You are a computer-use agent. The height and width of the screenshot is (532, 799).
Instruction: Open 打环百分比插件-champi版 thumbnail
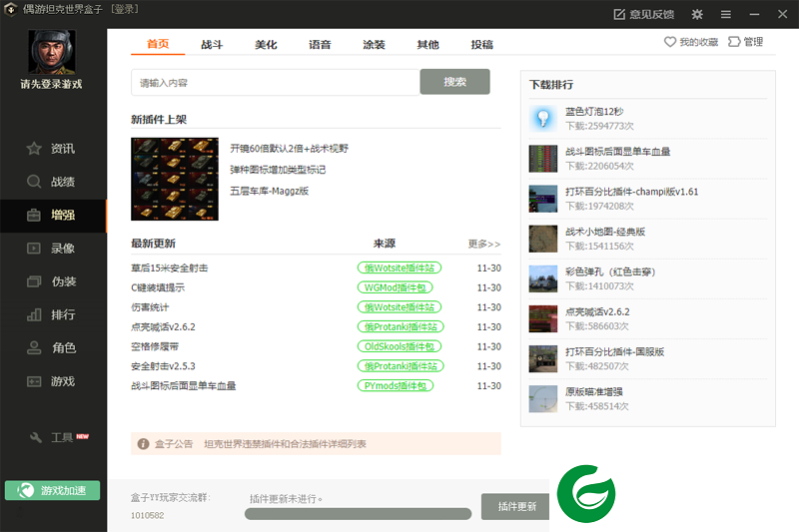coord(543,199)
